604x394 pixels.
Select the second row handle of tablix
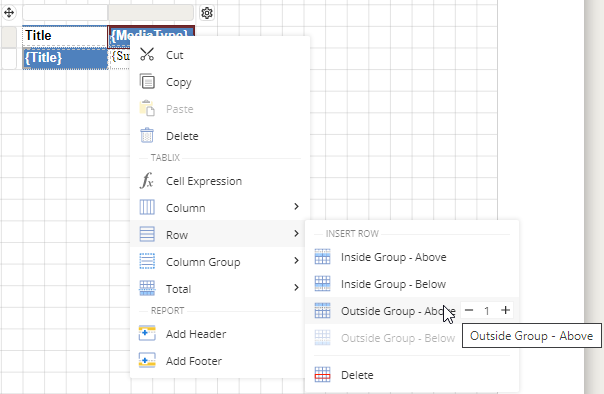pyautogui.click(x=8, y=59)
